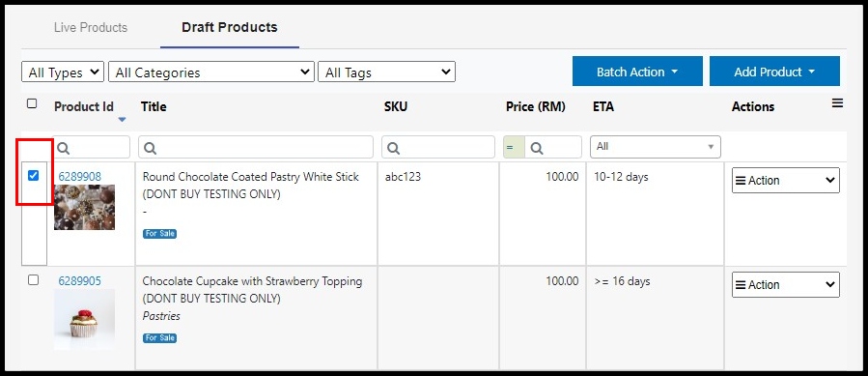The height and width of the screenshot is (376, 868).
Task: Switch to the Live Products tab
Action: tap(91, 27)
